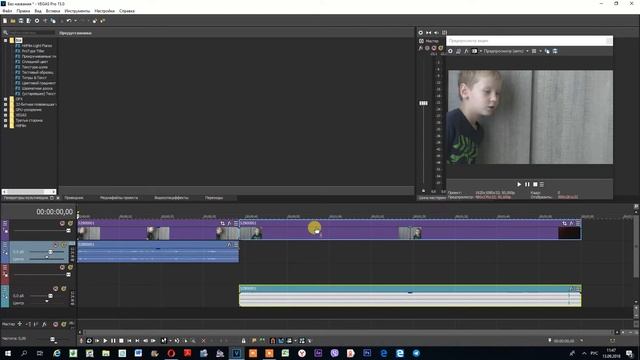The width and height of the screenshot is (640, 360).
Task: Open the Инструменты menu
Action: tap(77, 11)
